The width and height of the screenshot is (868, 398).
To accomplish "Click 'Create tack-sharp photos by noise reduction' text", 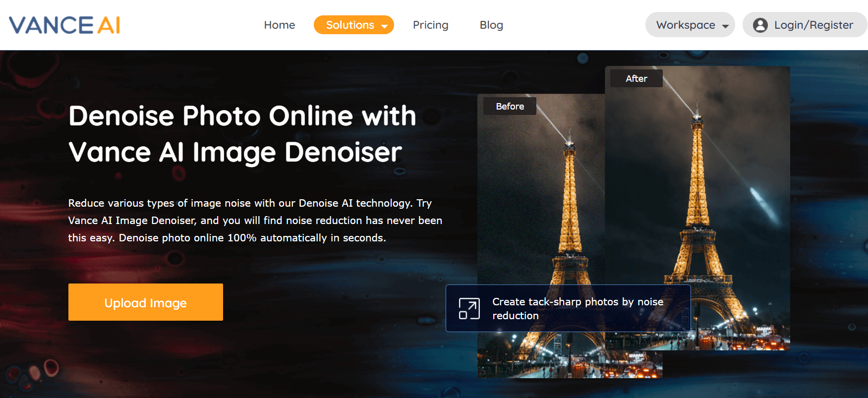I will tap(578, 308).
